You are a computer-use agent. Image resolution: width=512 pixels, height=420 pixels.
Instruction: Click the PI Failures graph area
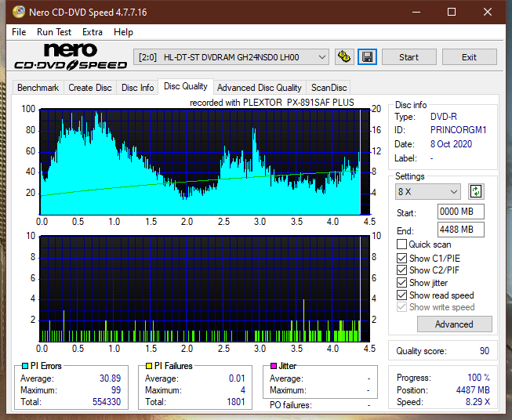point(205,288)
